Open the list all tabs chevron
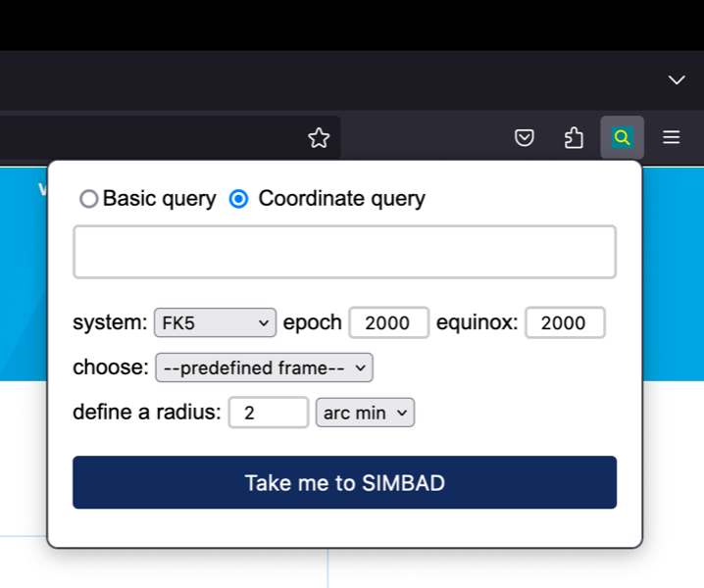 click(x=677, y=80)
